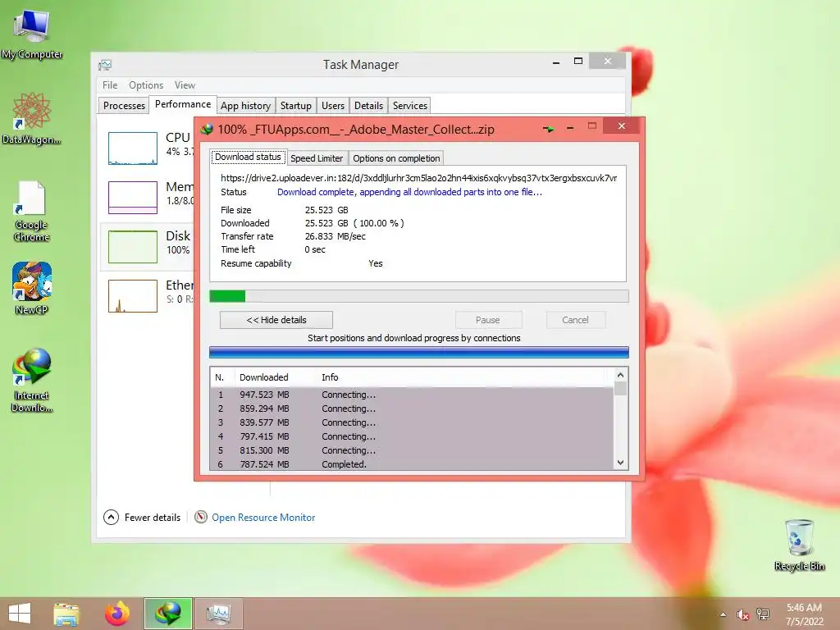Collapse with Fewer details arrow
840x630 pixels.
(111, 517)
